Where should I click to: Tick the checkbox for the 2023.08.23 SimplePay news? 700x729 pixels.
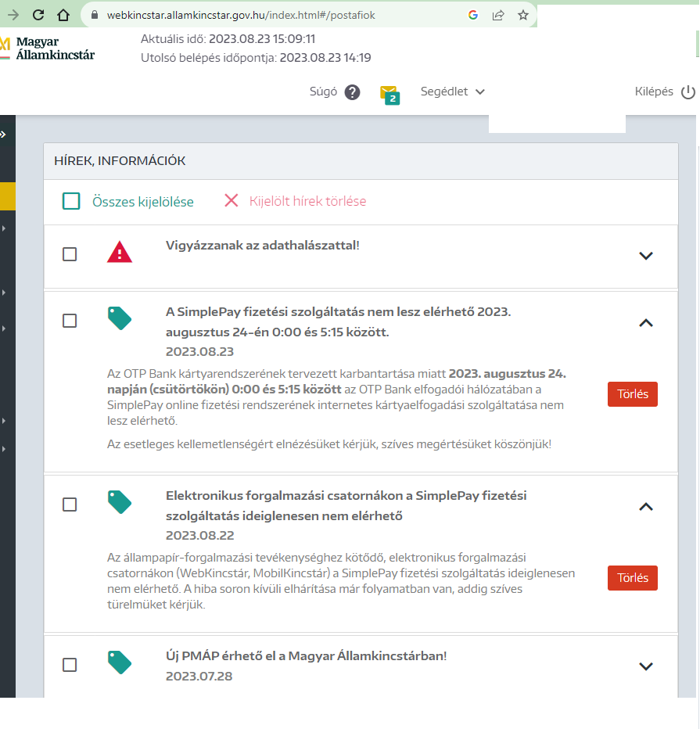[70, 321]
